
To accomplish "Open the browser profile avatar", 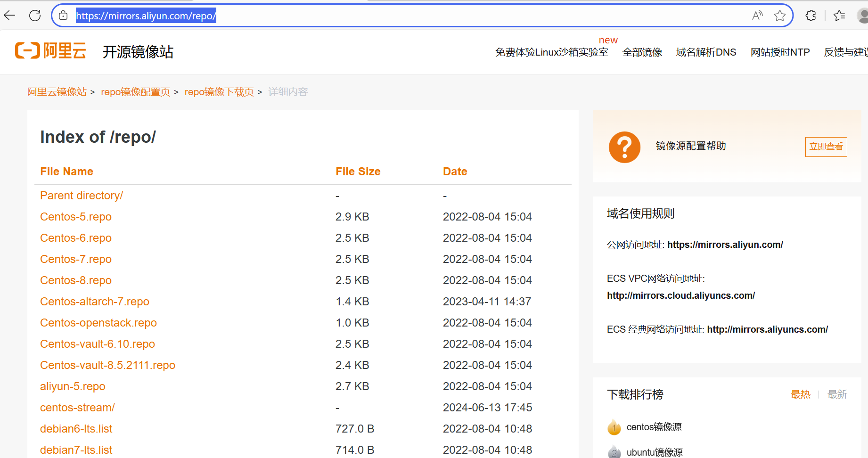I will [862, 16].
